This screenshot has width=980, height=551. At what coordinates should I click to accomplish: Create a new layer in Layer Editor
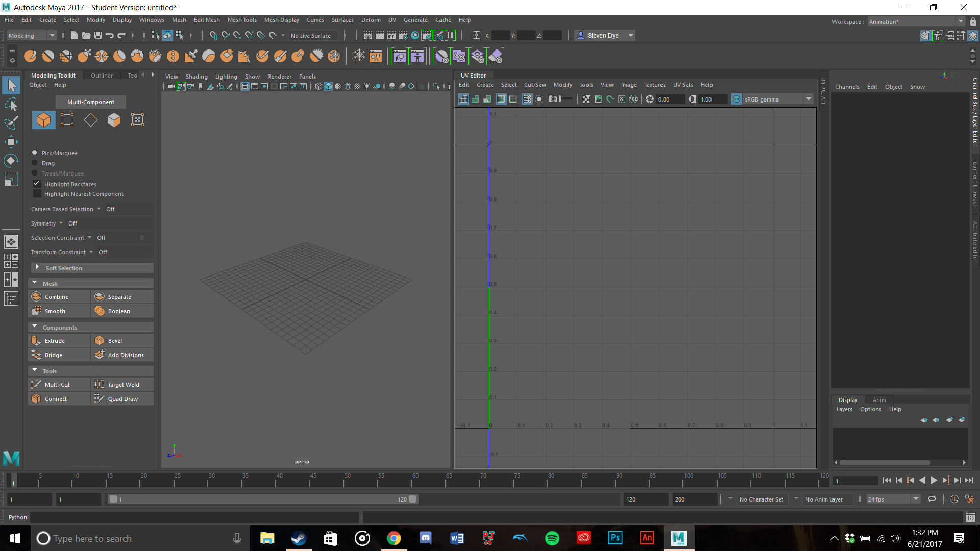[949, 420]
